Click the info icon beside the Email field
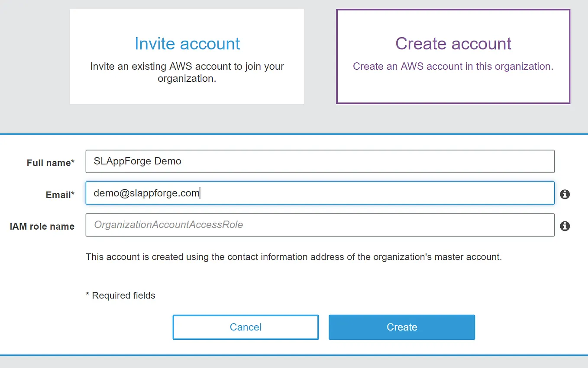588x368 pixels. click(x=565, y=195)
